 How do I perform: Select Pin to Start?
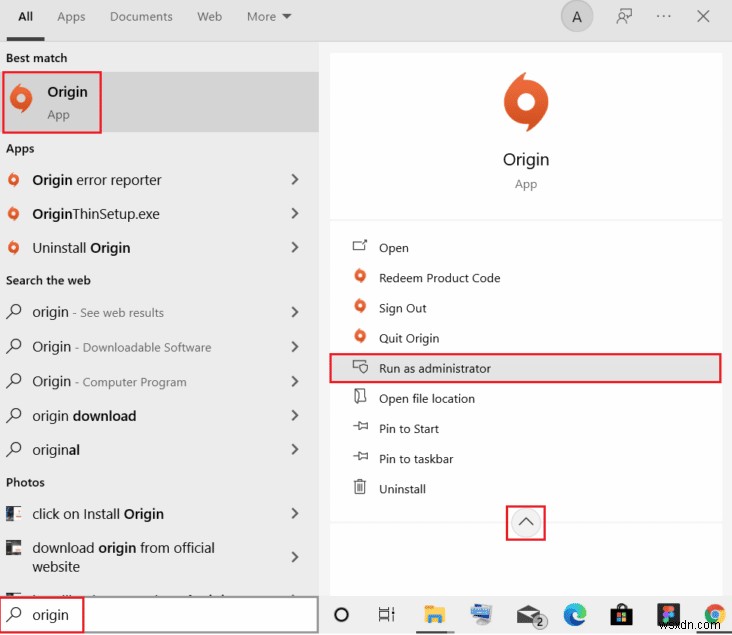click(x=526, y=429)
